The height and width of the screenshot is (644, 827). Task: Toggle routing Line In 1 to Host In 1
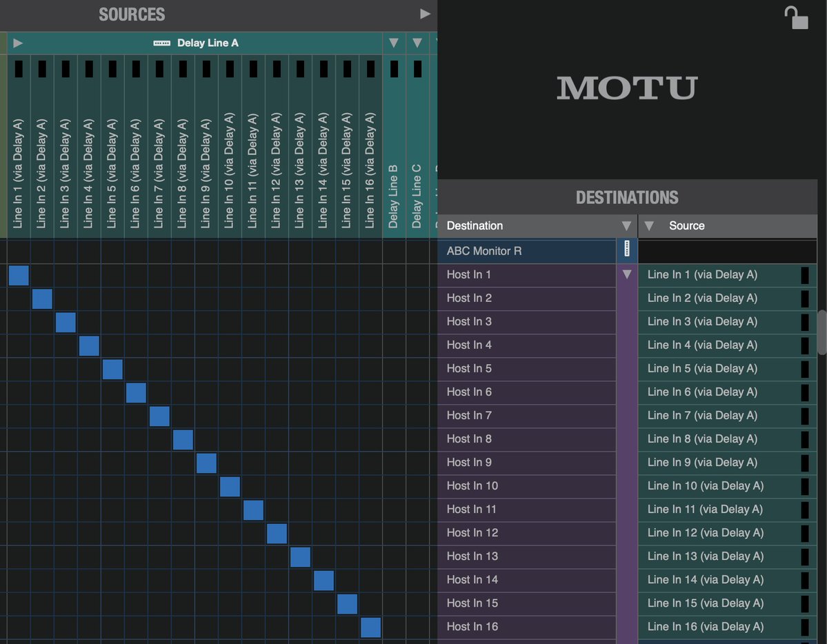pyautogui.click(x=19, y=275)
